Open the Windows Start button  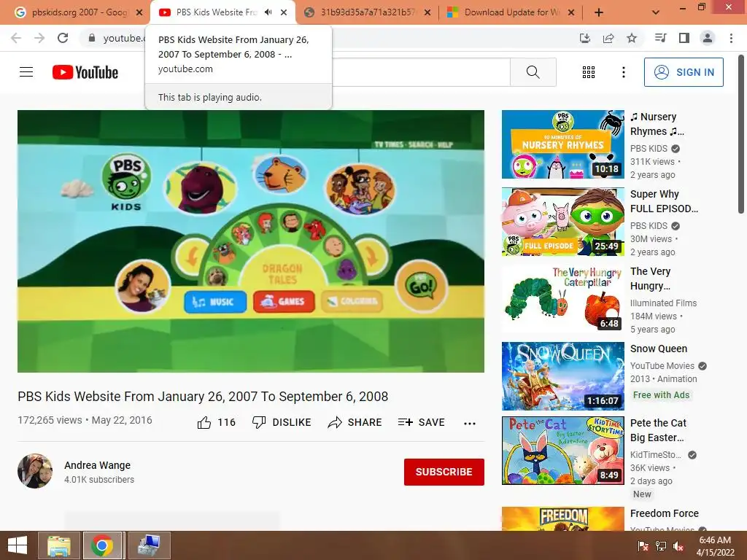point(18,545)
